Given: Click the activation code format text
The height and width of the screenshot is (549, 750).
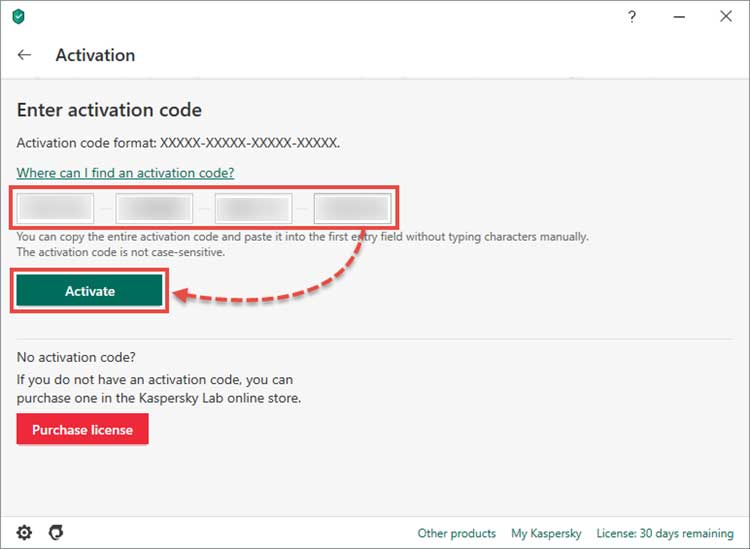Looking at the screenshot, I should (x=178, y=143).
